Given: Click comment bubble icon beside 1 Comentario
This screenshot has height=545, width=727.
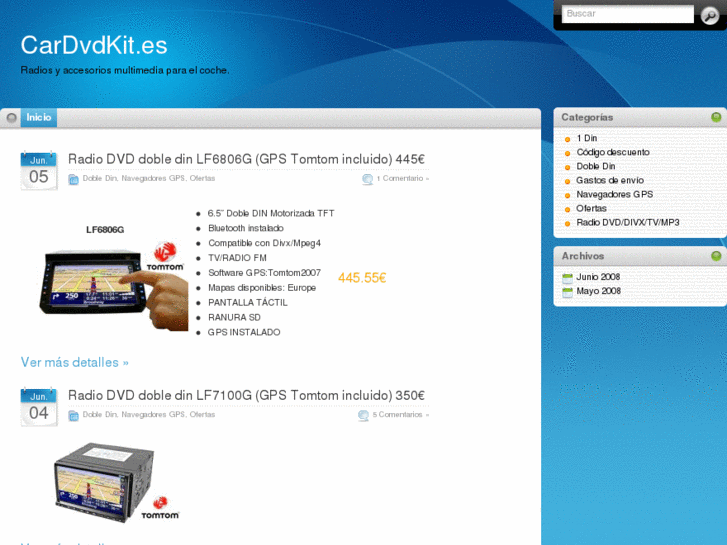Looking at the screenshot, I should 367,180.
